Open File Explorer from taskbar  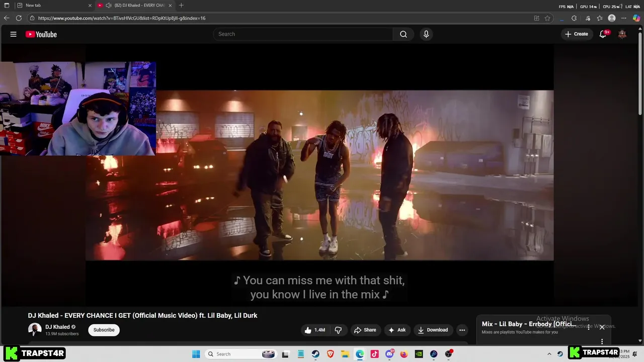(345, 354)
